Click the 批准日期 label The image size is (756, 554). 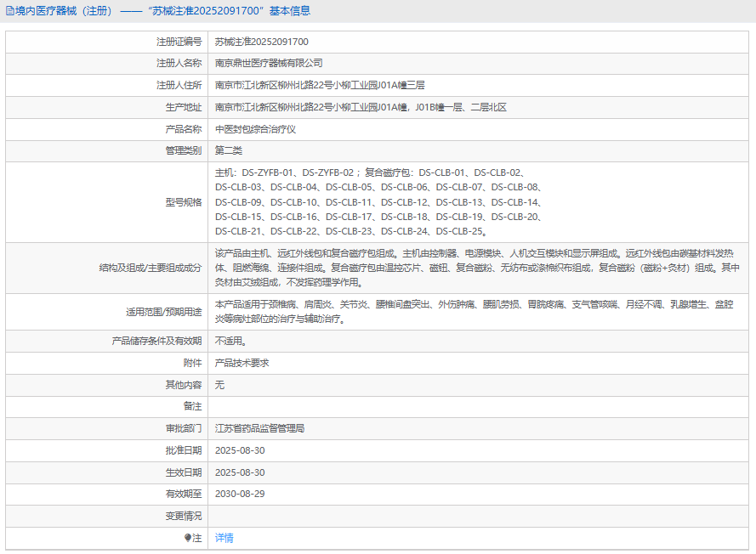(183, 450)
